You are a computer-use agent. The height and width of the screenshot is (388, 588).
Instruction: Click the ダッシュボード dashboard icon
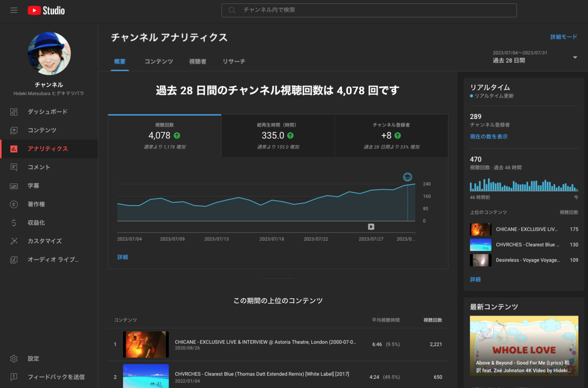click(x=14, y=112)
